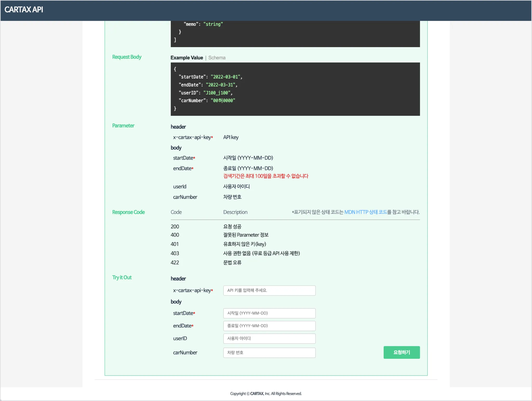Open the MDN HTTP 상태 코드 link
Viewport: 532px width, 401px height.
coord(365,212)
